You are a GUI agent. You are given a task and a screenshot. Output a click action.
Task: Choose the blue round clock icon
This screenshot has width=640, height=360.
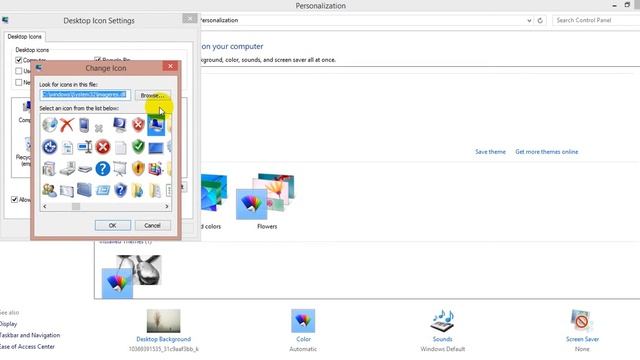tap(50, 147)
